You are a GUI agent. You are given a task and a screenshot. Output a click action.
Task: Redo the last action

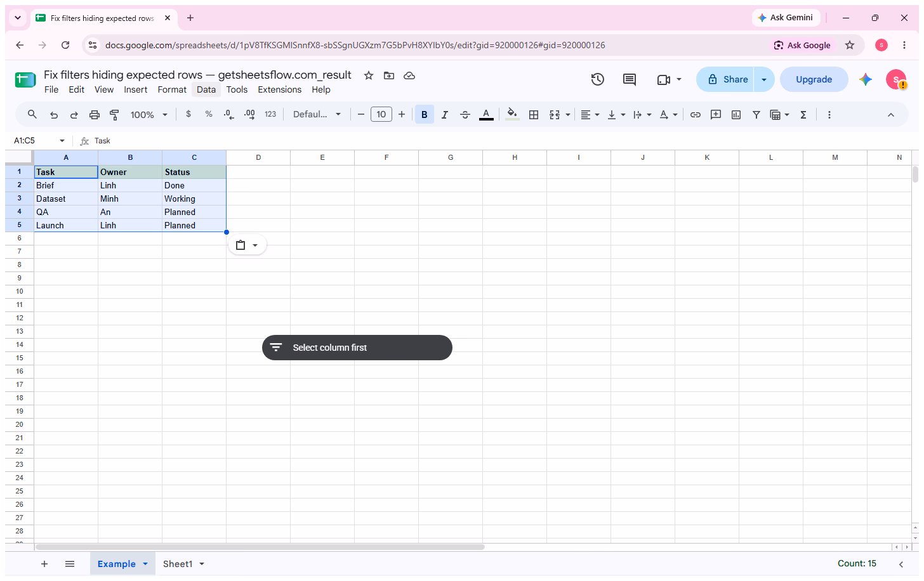74,115
